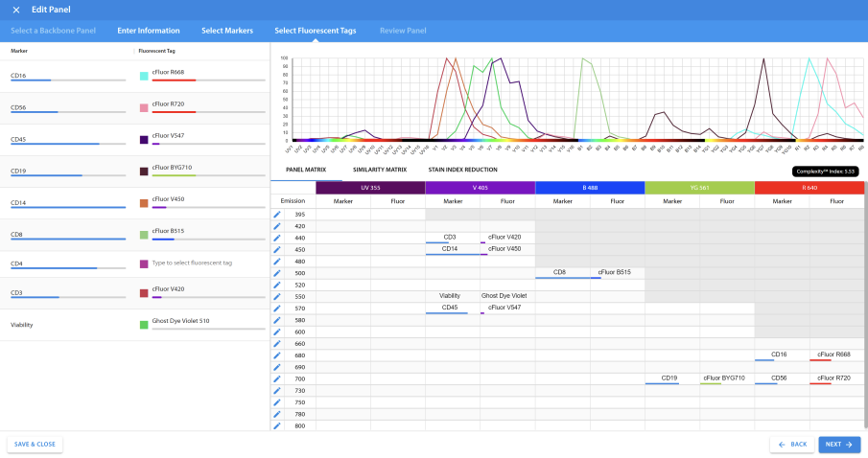Open the Stain Index Reduction tab
Image resolution: width=868 pixels, height=458 pixels.
[x=462, y=170]
